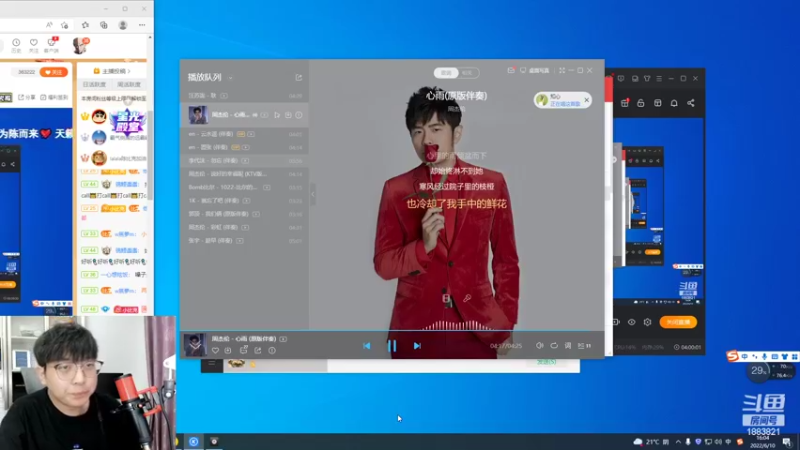This screenshot has width=800, height=450.
Task: Click the orange 关闭直播 button in streaming tool
Action: tap(678, 322)
